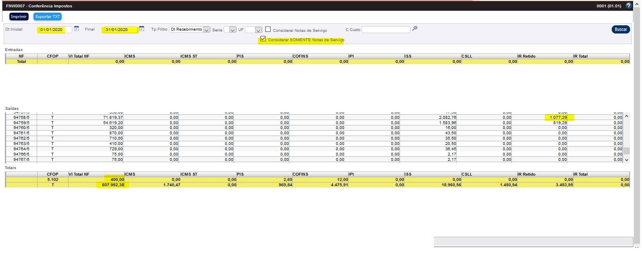Select invoice row 94758/5
644x254 pixels.
coord(21,118)
